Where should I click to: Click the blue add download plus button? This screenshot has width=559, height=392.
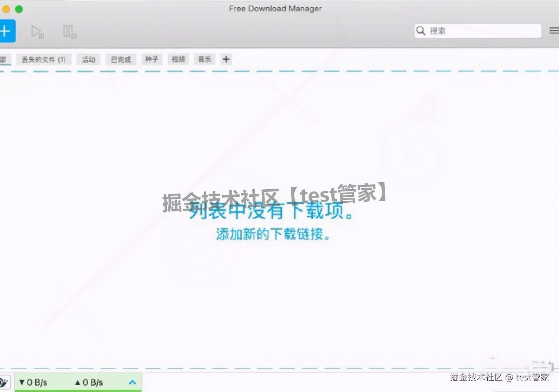click(x=7, y=31)
